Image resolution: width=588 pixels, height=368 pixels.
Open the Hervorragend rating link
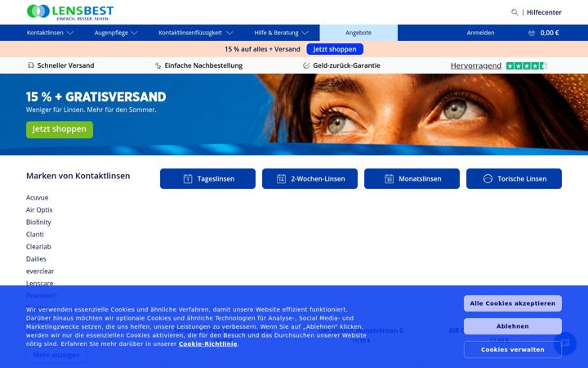click(476, 66)
